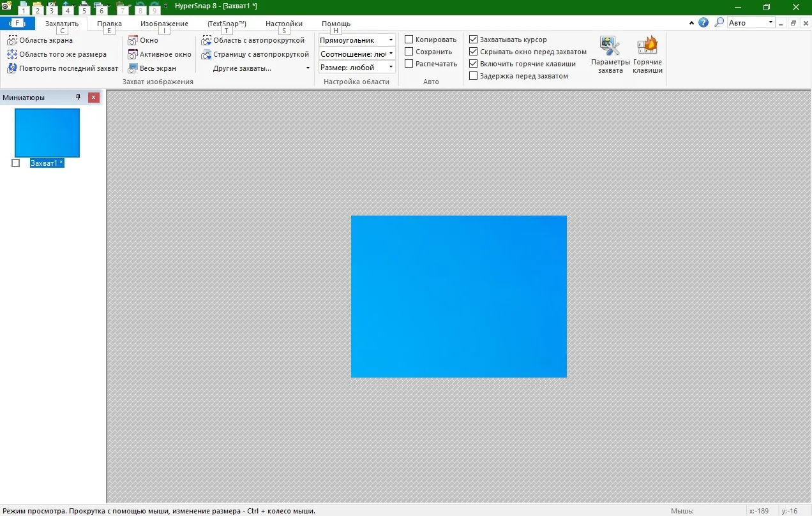The height and width of the screenshot is (516, 812).
Task: Switch to the Захватить tab
Action: tap(62, 24)
